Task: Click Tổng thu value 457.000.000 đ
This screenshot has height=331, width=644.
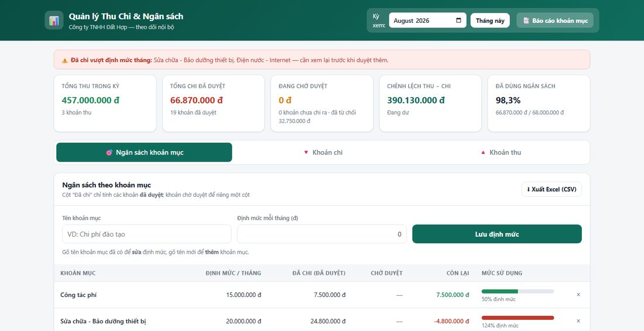Action: (x=90, y=100)
